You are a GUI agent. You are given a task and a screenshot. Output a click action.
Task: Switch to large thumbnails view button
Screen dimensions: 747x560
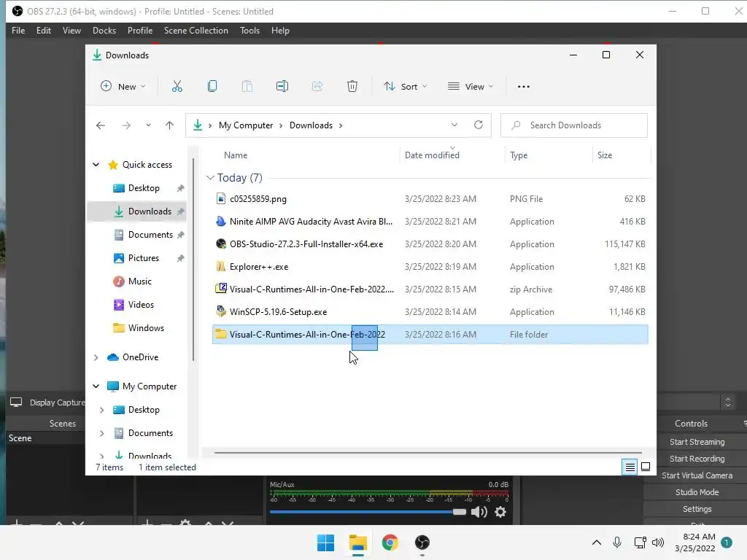646,467
